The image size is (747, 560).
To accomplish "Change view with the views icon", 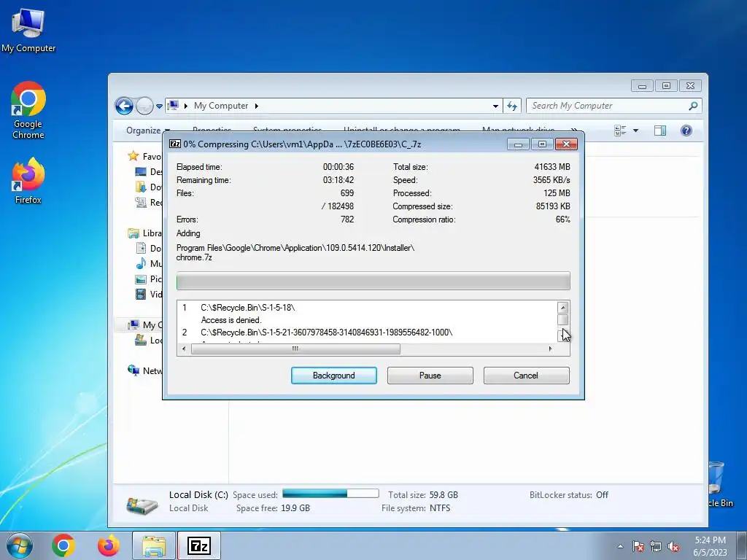I will (620, 131).
